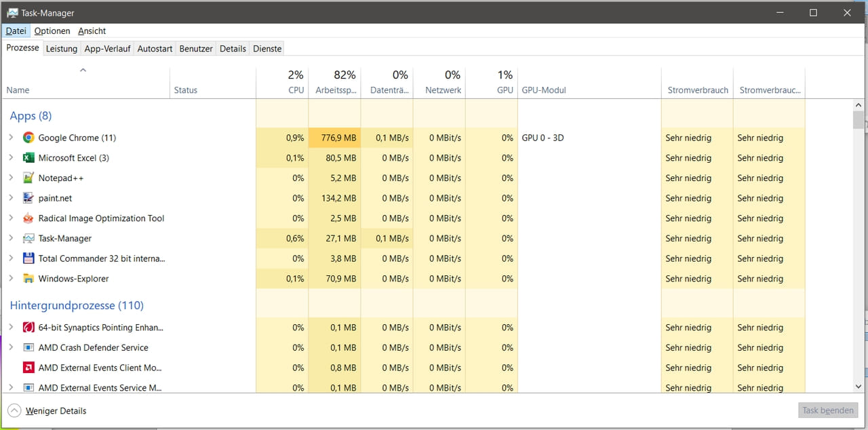Open the Optionen menu
Viewport: 868px width, 430px height.
pos(52,31)
